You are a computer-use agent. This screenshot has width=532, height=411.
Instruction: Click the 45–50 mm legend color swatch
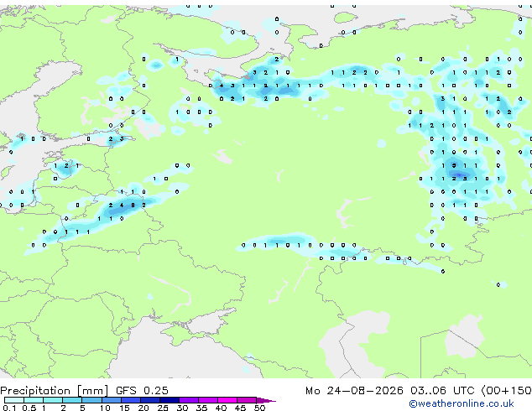pos(247,400)
